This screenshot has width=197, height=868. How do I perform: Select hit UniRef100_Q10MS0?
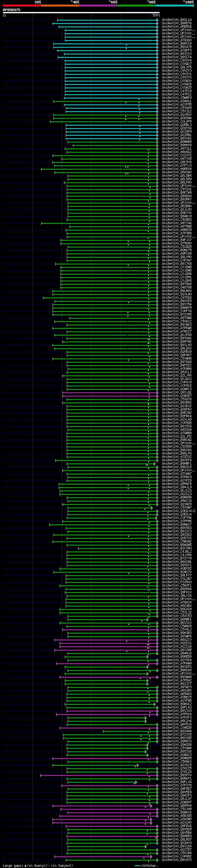177,115
